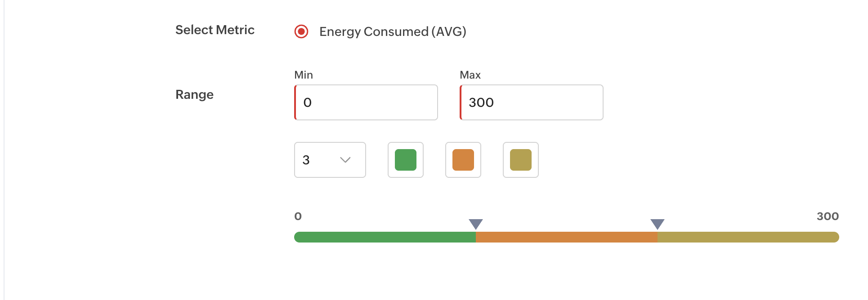Click the 300 label above the range bar

click(828, 216)
